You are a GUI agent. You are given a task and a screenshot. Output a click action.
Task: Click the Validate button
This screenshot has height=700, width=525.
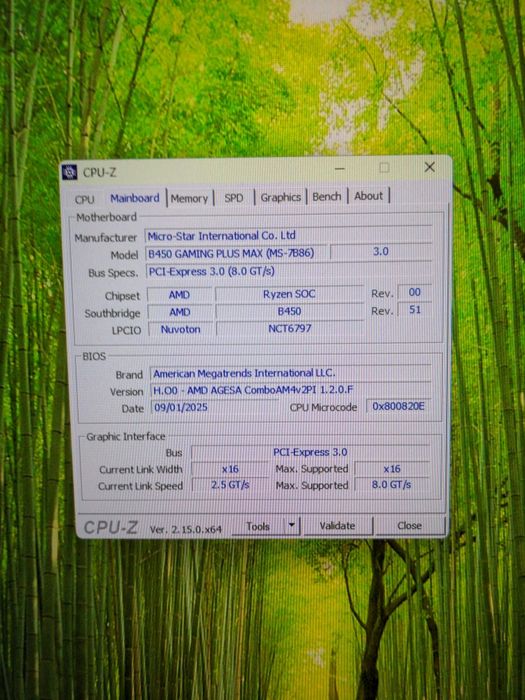click(338, 526)
